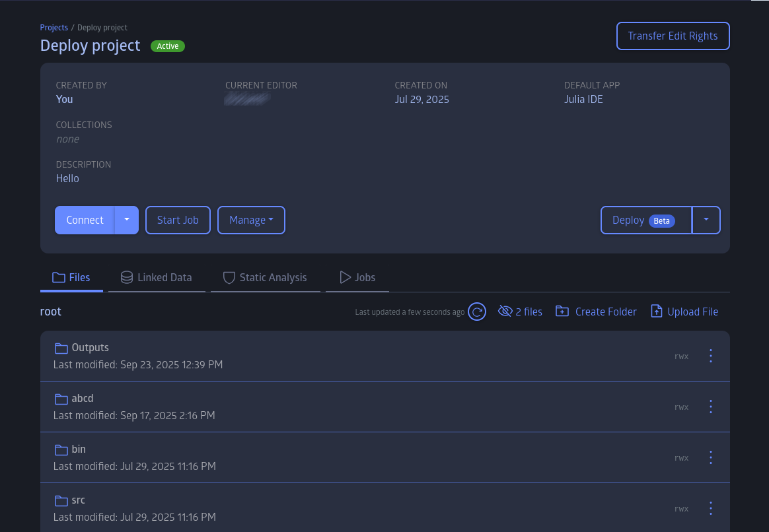Click the Start Job button
Image resolution: width=769 pixels, height=532 pixels.
pos(178,220)
